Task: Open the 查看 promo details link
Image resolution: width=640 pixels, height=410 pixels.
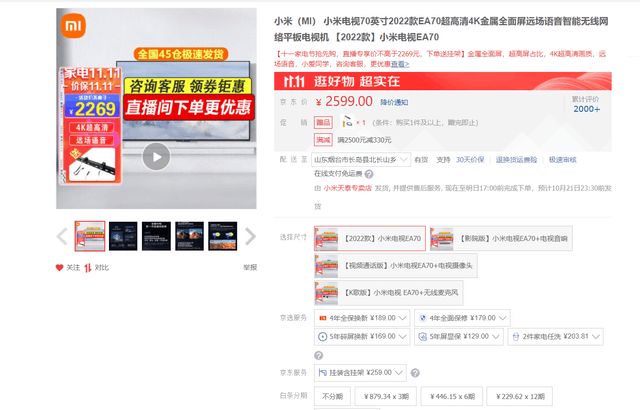Action: (x=400, y=64)
